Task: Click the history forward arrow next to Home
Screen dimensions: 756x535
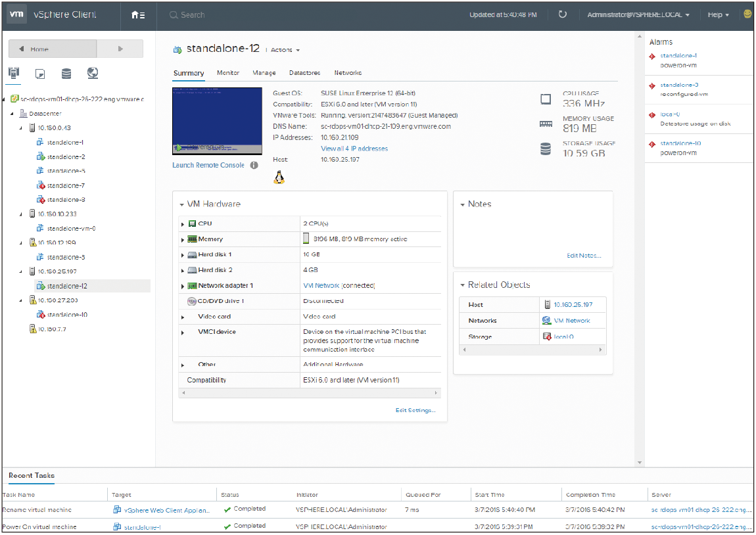Action: [x=120, y=49]
